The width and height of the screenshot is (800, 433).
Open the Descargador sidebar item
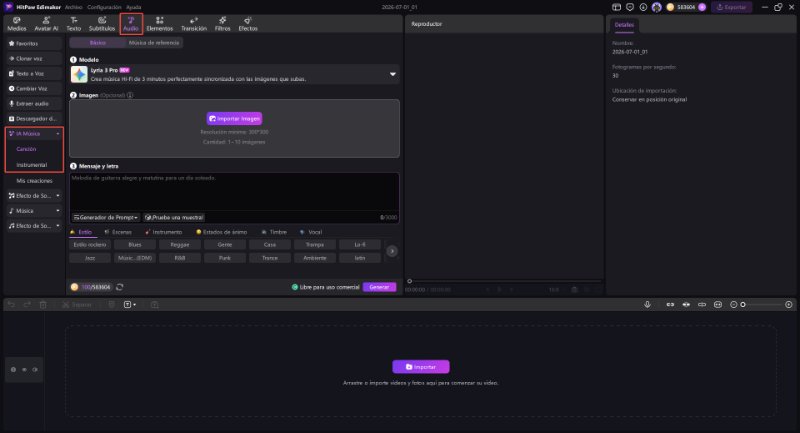[x=34, y=119]
